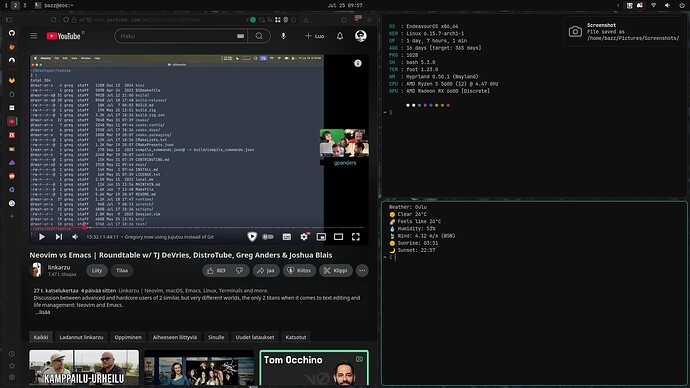The height and width of the screenshot is (388, 690).
Task: Open the Tom Occhino video thumbnail
Action: [314, 368]
